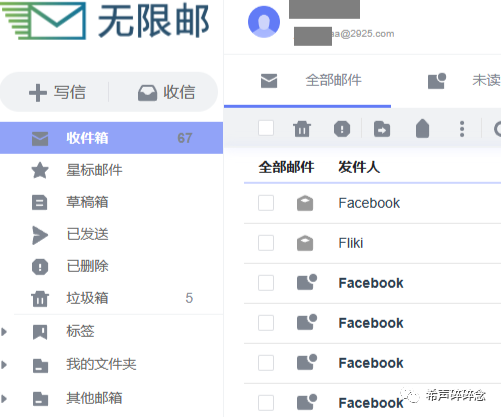
Task: Click the folder icon beside 我的文件夹
Action: point(40,366)
